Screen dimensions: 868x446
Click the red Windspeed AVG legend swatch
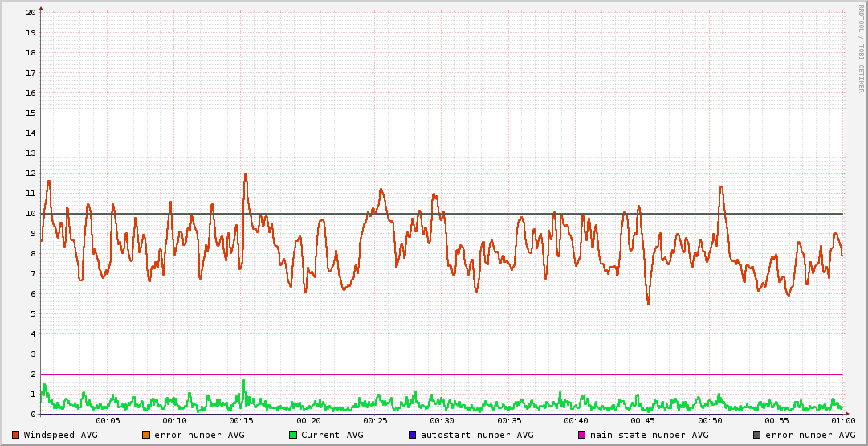tap(16, 435)
